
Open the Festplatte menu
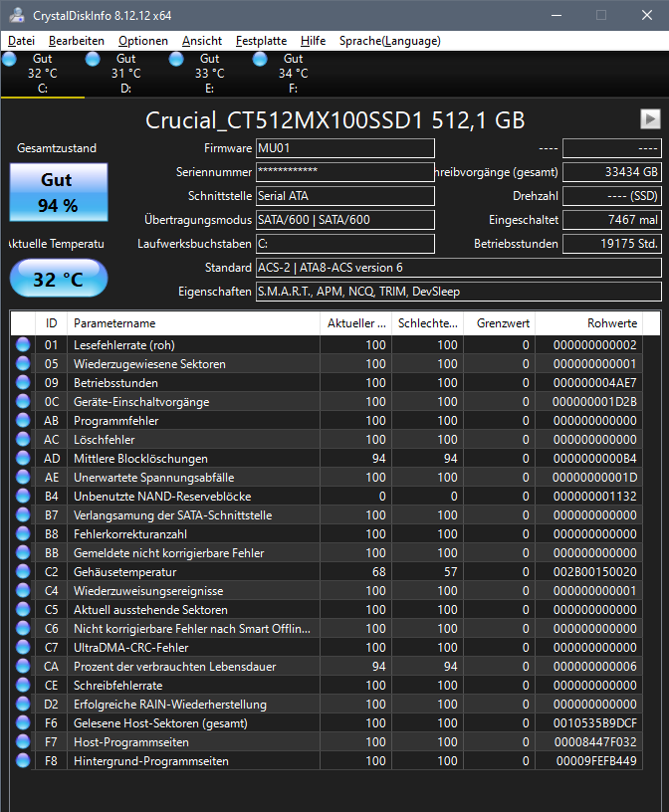tap(261, 41)
